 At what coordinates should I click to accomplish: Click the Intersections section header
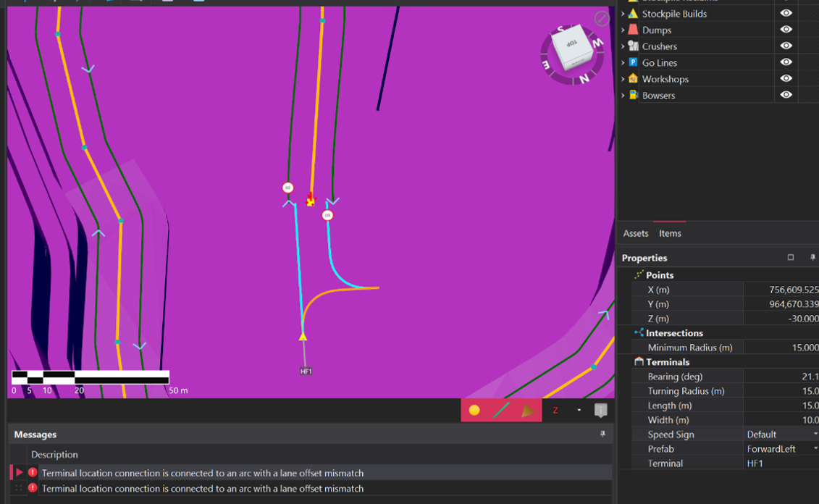[x=674, y=332]
